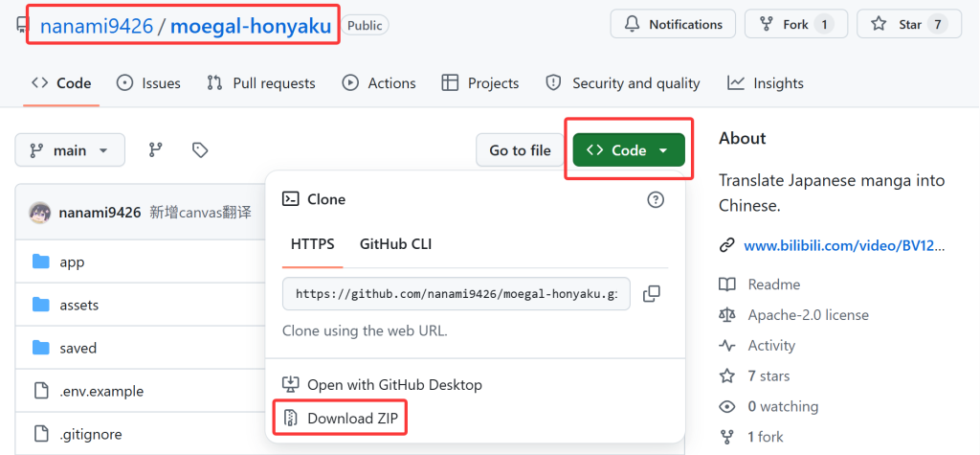The height and width of the screenshot is (455, 980).
Task: Expand the main branch dropdown
Action: [70, 150]
